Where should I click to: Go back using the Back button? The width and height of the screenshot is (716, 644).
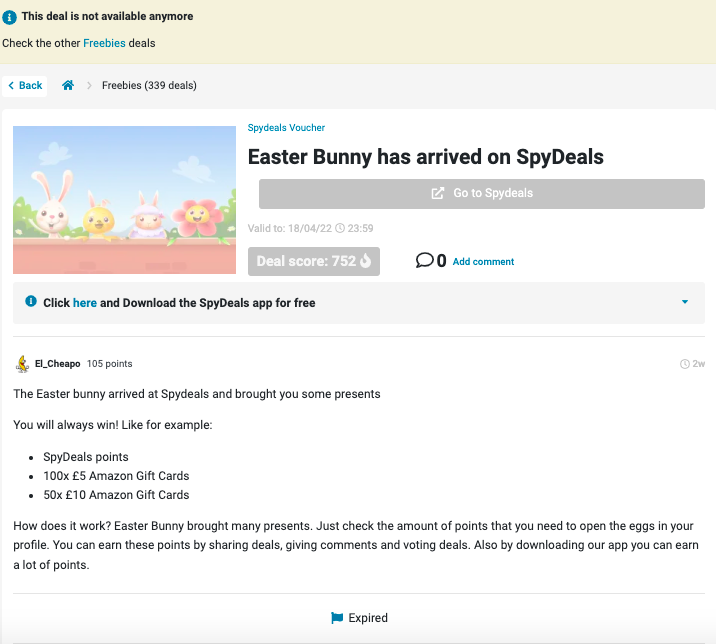(x=25, y=86)
